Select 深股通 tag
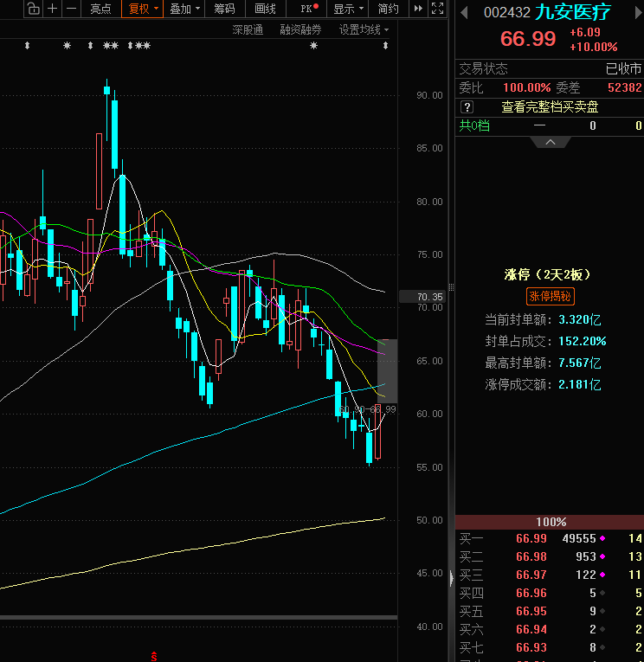 point(248,29)
